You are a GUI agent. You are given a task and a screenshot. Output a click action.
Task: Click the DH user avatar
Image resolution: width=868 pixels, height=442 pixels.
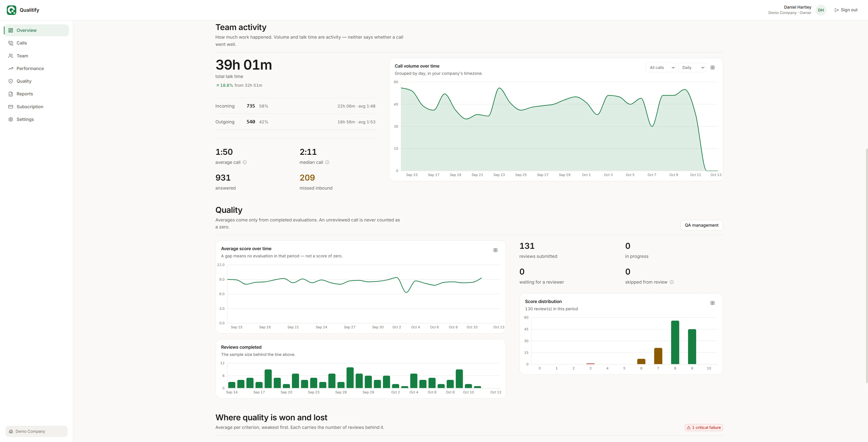(821, 10)
